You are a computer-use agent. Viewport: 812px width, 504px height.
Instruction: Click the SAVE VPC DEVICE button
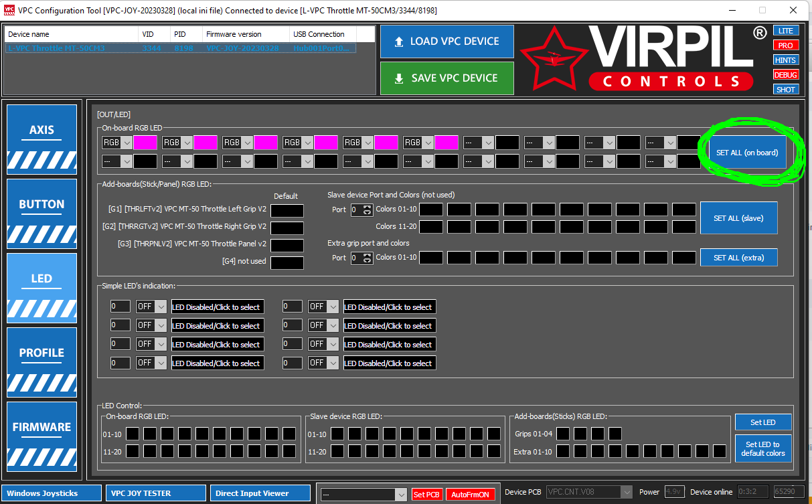[447, 78]
